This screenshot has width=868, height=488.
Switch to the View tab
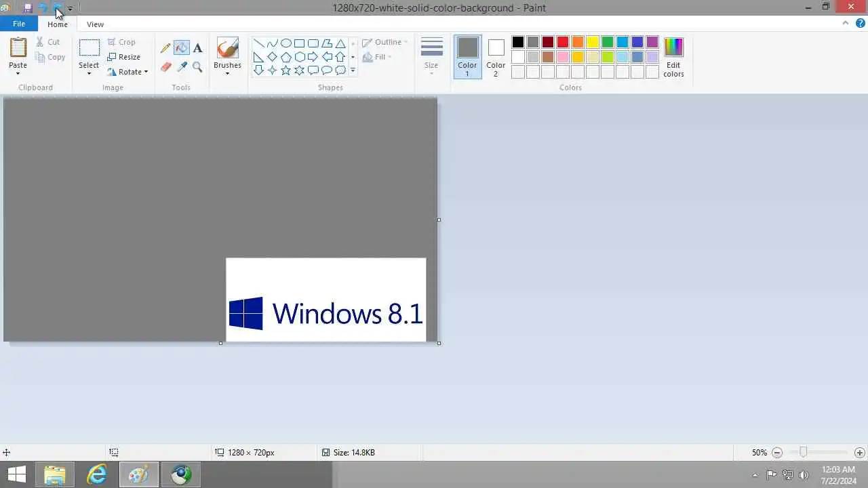point(95,24)
